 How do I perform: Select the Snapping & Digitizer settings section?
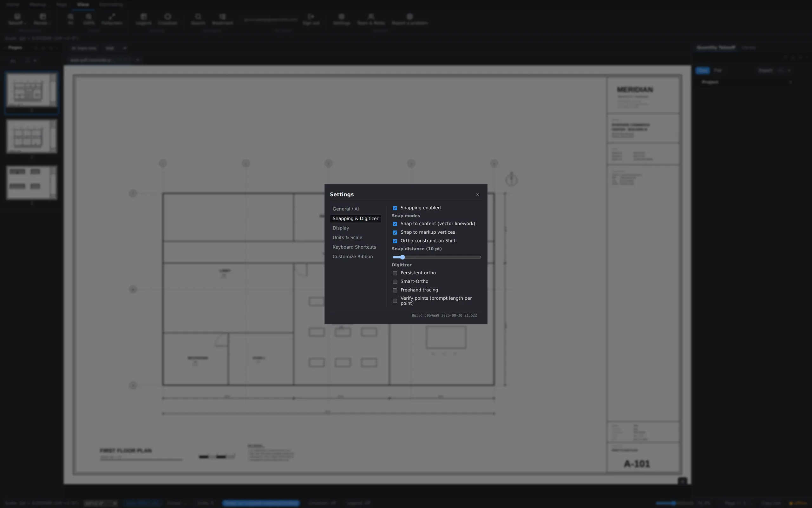pos(355,218)
